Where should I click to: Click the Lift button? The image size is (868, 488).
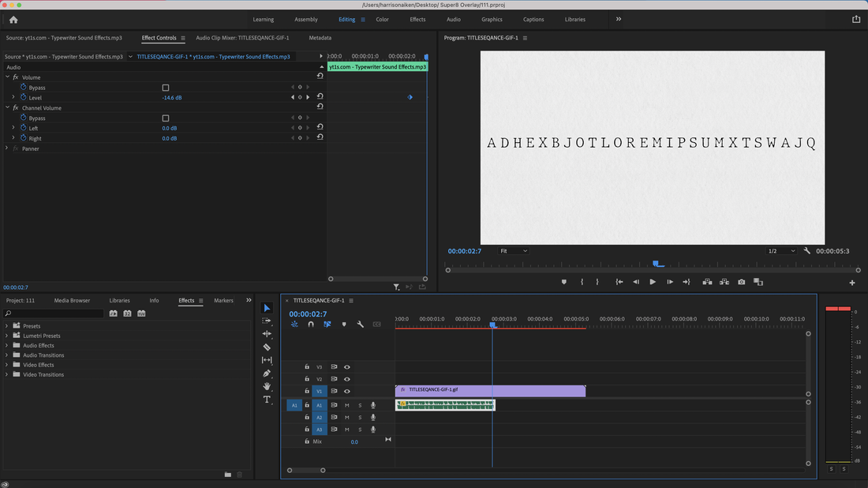click(707, 282)
